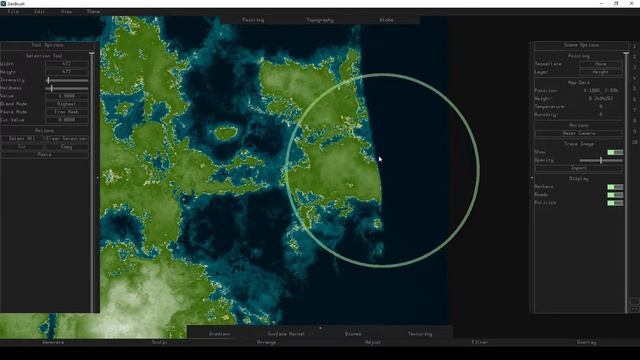Open the Sculpt tool category
Image resolution: width=640 pixels, height=360 pixels.
pos(160,342)
